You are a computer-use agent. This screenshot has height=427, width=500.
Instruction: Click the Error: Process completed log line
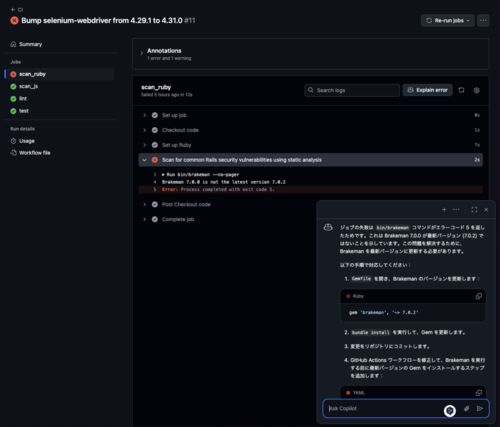click(x=311, y=190)
